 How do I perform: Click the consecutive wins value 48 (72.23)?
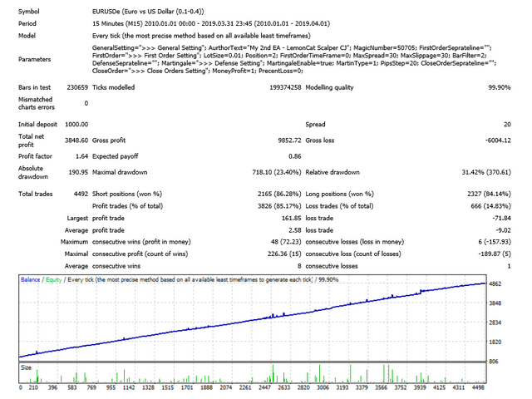coord(286,242)
